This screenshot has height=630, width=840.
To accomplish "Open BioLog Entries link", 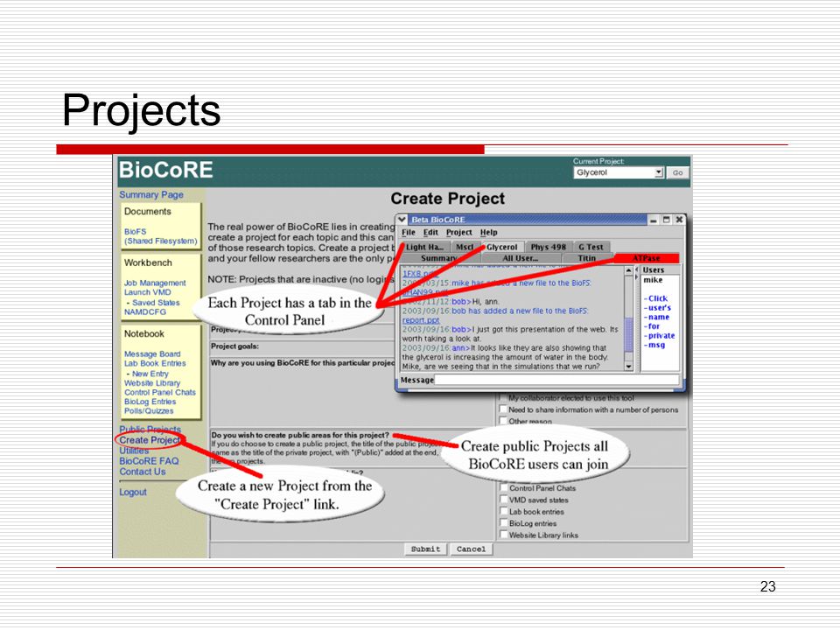I will pyautogui.click(x=150, y=402).
